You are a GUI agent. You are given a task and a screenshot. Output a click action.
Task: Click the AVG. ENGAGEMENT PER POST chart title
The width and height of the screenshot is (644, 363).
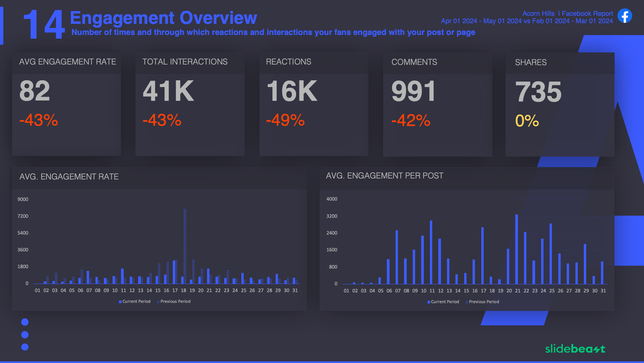pos(385,176)
